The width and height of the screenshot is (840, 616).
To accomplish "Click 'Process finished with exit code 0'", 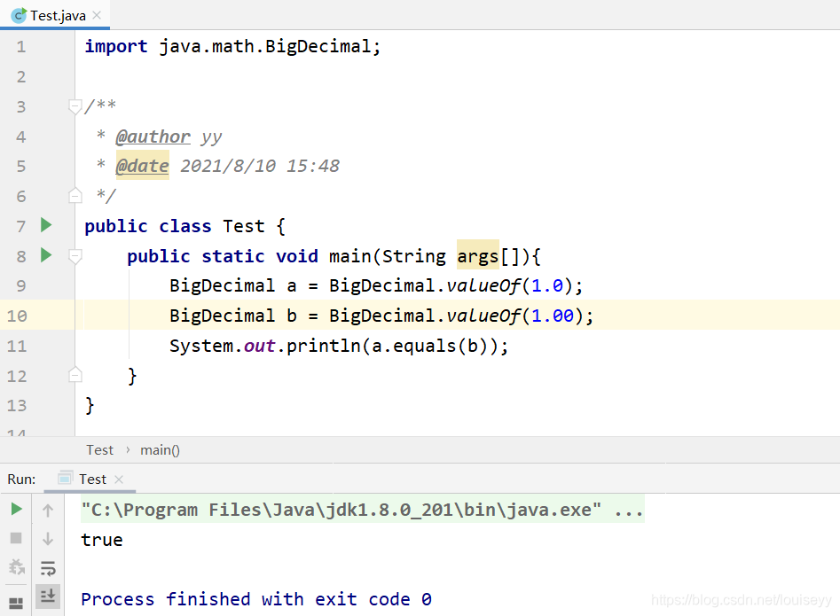I will (256, 599).
